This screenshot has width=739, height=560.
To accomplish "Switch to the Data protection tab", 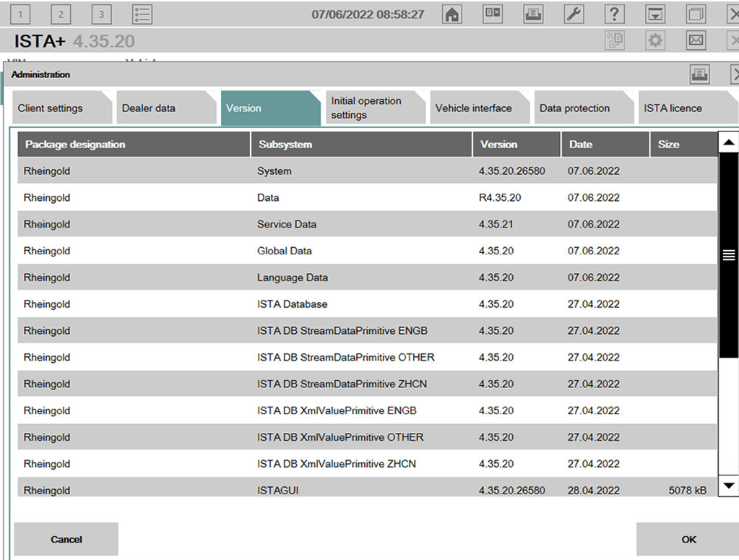I will 584,108.
